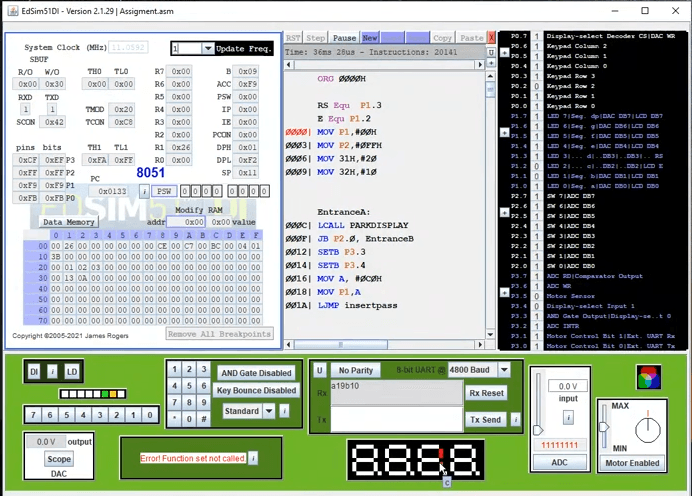Click the DI button in LCD panel
The image size is (692, 496).
pyautogui.click(x=33, y=372)
